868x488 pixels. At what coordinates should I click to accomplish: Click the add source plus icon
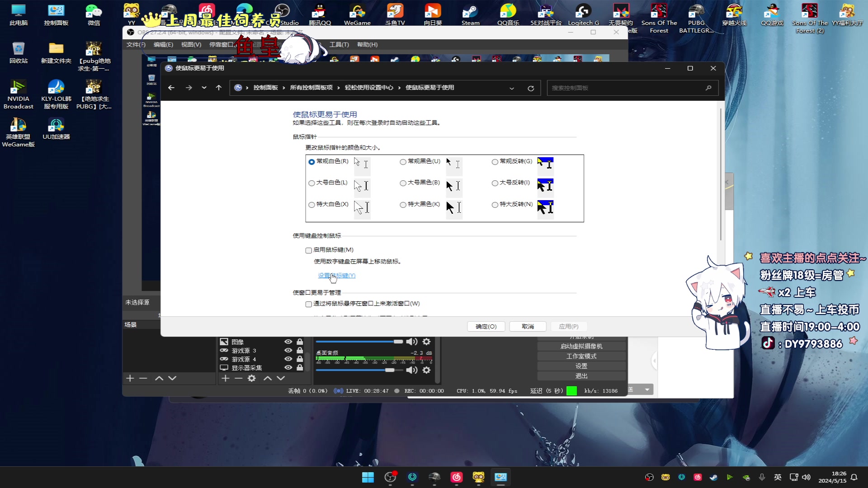tap(226, 378)
